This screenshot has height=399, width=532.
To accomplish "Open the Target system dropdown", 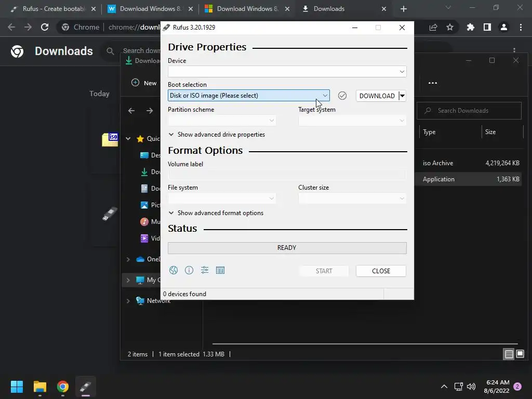I will pos(352,121).
